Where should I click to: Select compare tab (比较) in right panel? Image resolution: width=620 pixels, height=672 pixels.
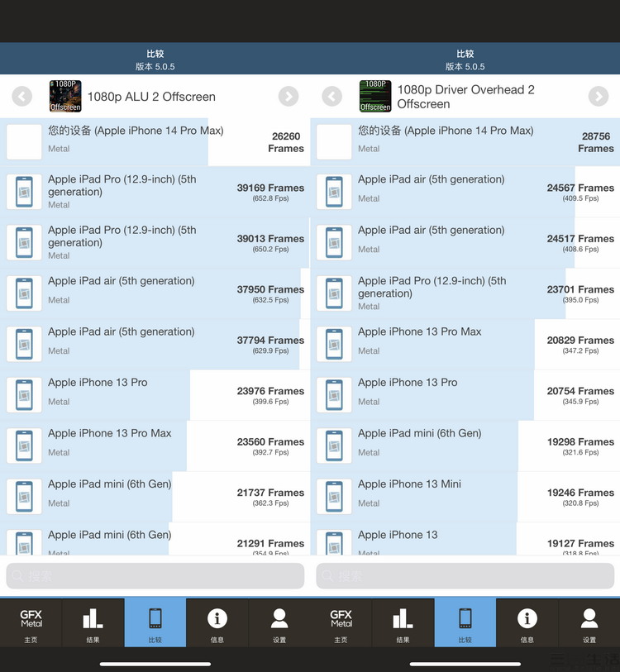pos(465,622)
